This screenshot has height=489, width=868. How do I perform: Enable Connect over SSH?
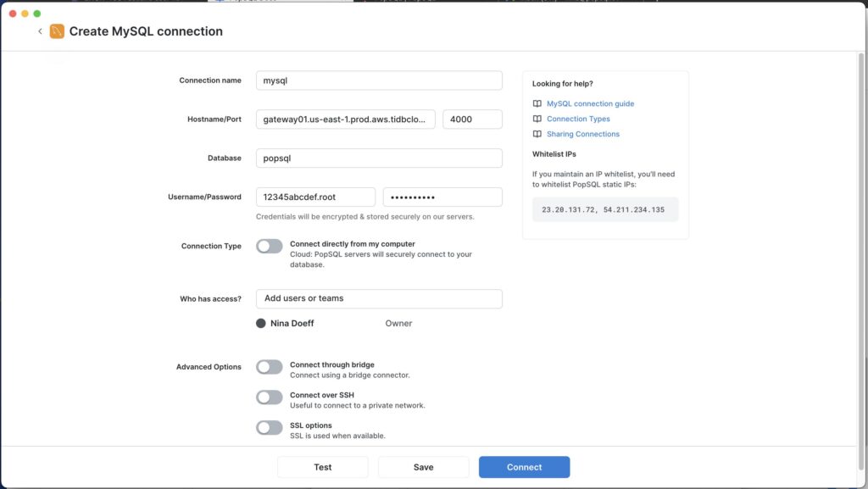click(x=269, y=397)
